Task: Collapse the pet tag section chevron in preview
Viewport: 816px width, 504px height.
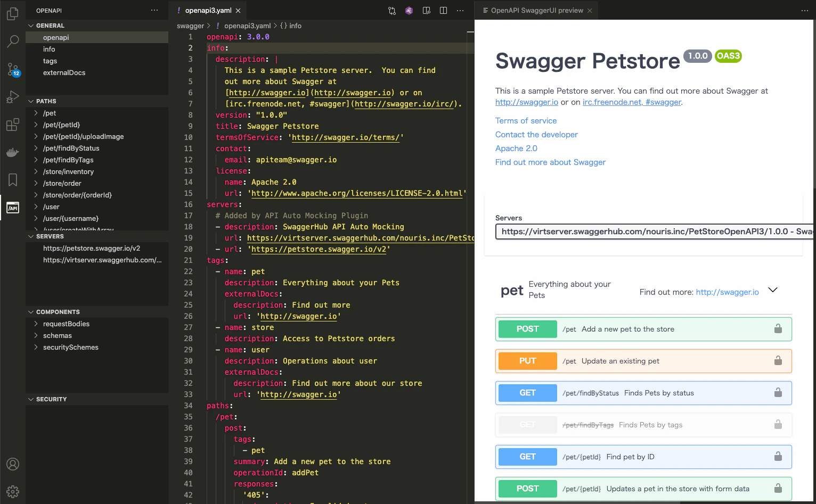Action: coord(773,290)
